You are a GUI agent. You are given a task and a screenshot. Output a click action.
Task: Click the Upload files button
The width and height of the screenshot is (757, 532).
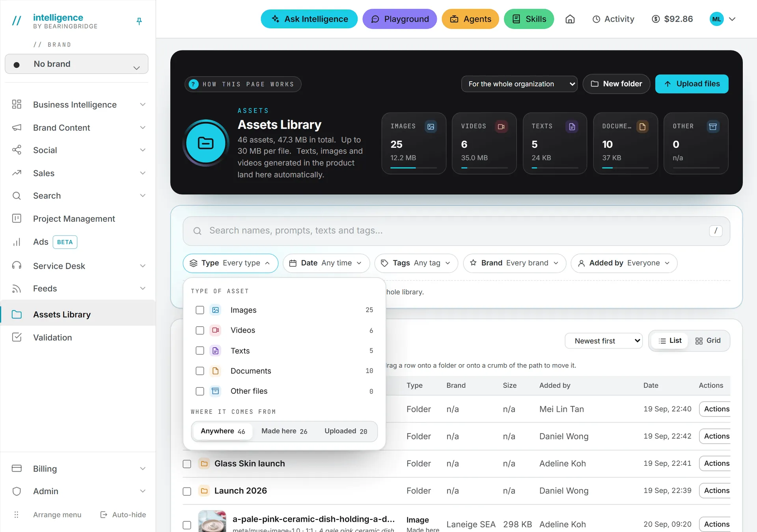point(692,84)
